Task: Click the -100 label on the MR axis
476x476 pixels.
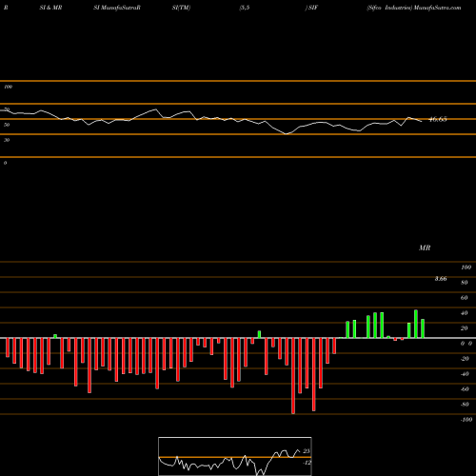Action: [x=466, y=420]
